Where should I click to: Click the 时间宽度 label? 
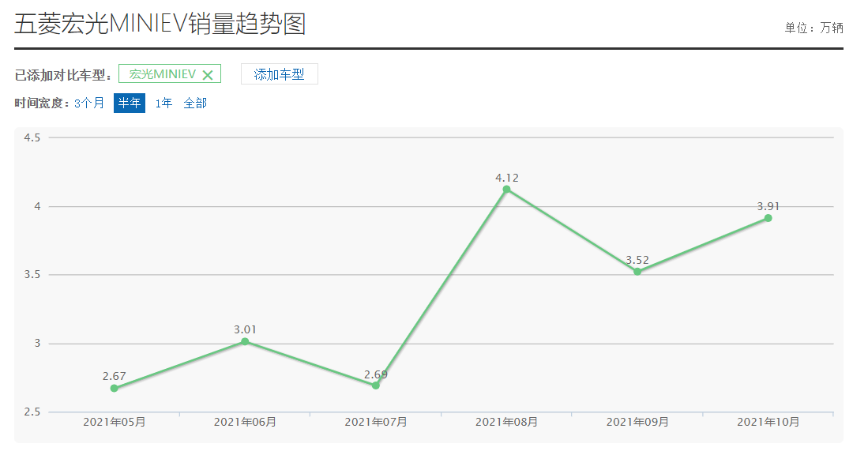coord(42,103)
